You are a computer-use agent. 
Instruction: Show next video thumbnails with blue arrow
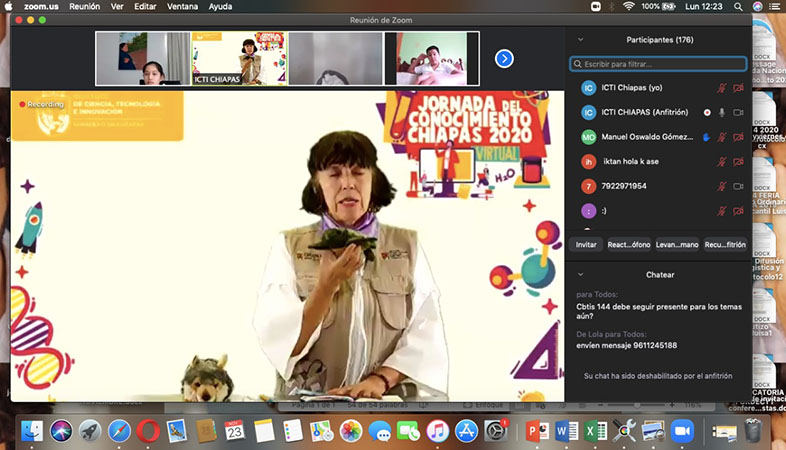(x=504, y=59)
